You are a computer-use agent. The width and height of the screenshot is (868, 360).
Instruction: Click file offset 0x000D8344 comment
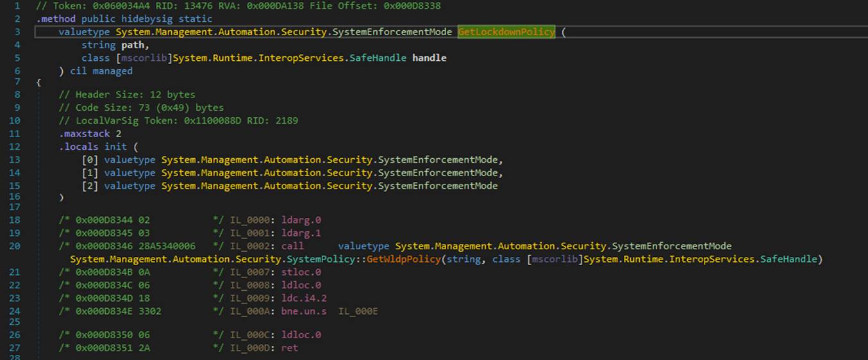(140, 220)
